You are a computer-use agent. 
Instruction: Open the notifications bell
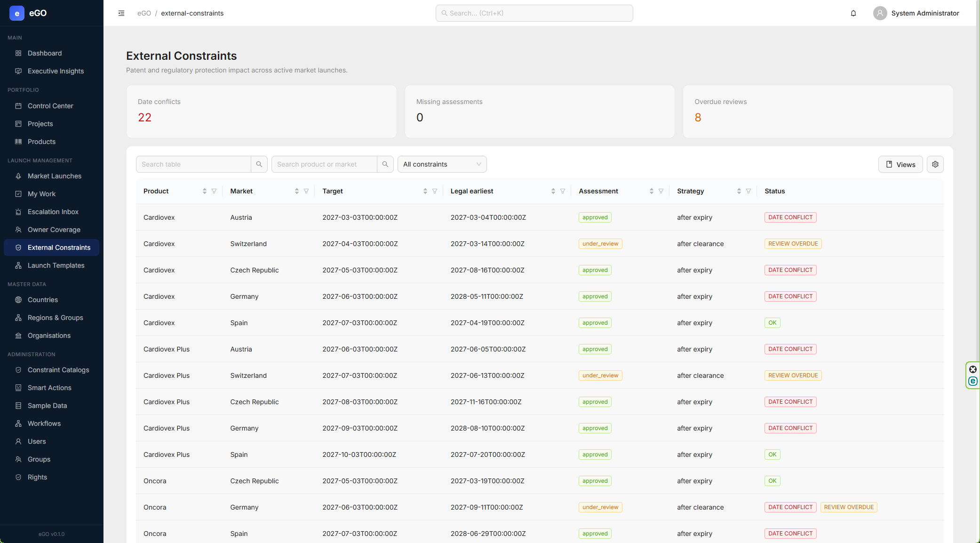pyautogui.click(x=853, y=13)
